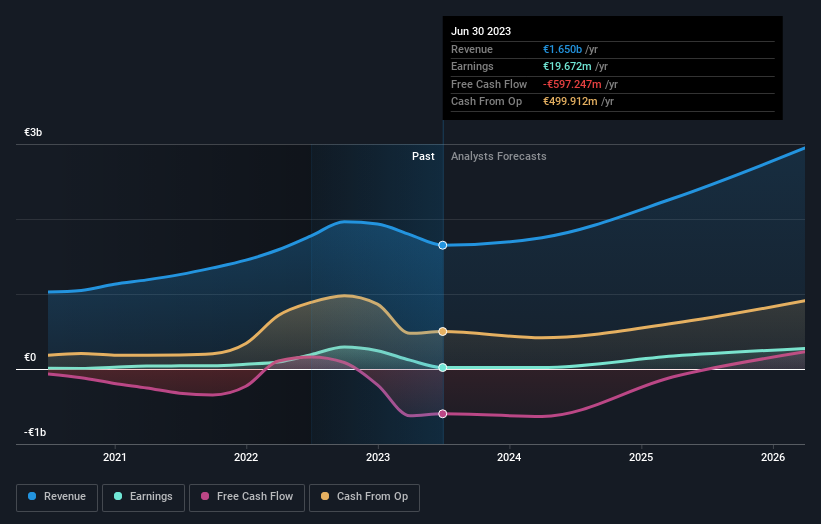Click the €0 y-axis label

coord(30,358)
